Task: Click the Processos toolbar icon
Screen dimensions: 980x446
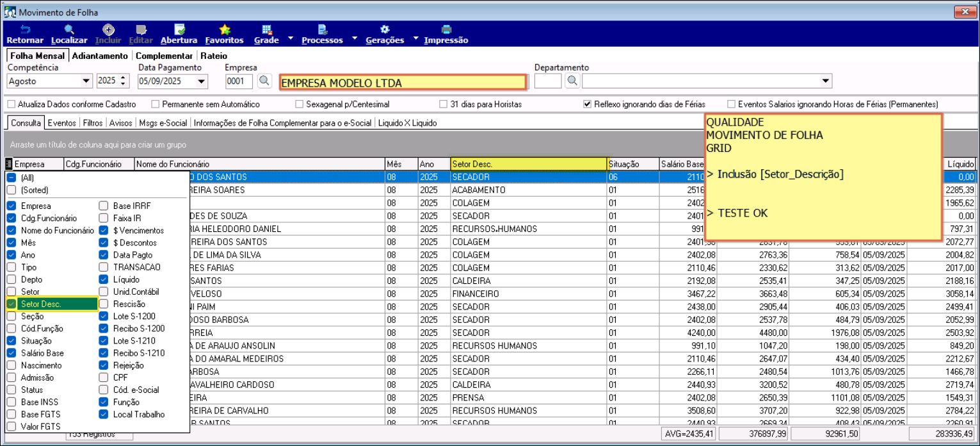Action: tap(322, 29)
